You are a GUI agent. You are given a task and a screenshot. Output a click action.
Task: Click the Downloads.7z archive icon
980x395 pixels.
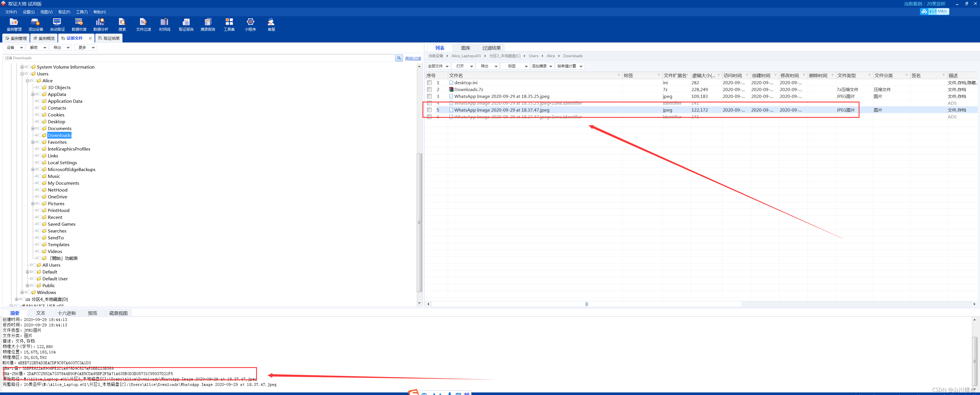[451, 90]
